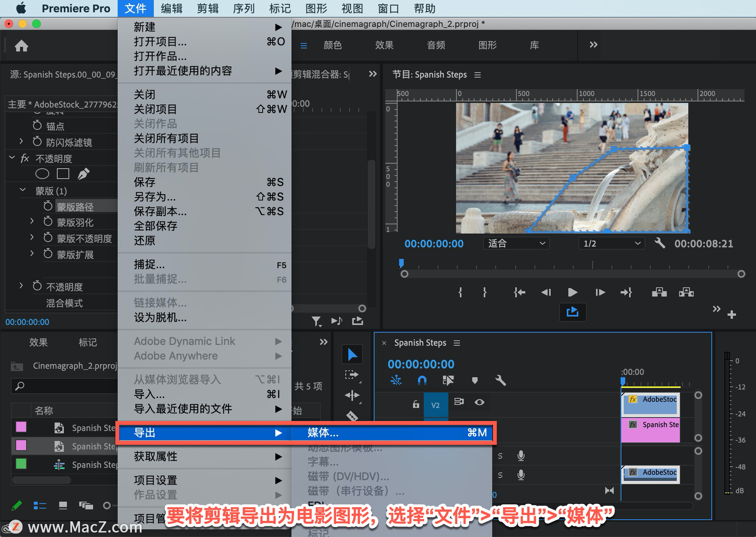
Task: Toggle V2 sync lock
Action: point(459,402)
